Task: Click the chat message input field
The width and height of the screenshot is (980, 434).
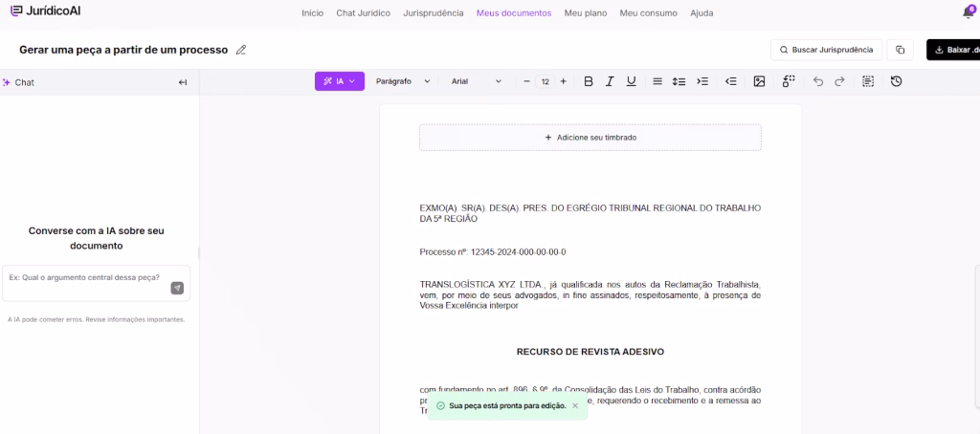Action: click(97, 283)
